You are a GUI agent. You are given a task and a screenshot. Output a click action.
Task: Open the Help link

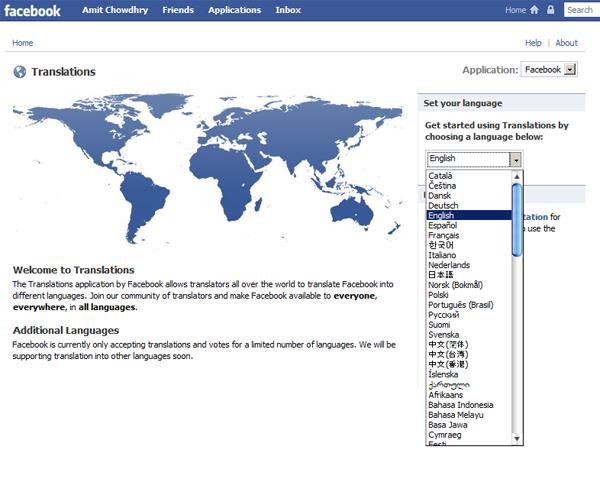533,43
